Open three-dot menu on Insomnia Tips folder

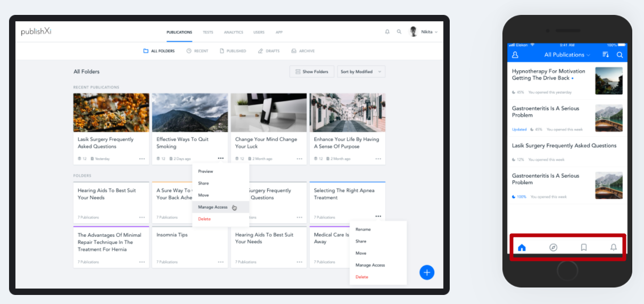tap(221, 262)
